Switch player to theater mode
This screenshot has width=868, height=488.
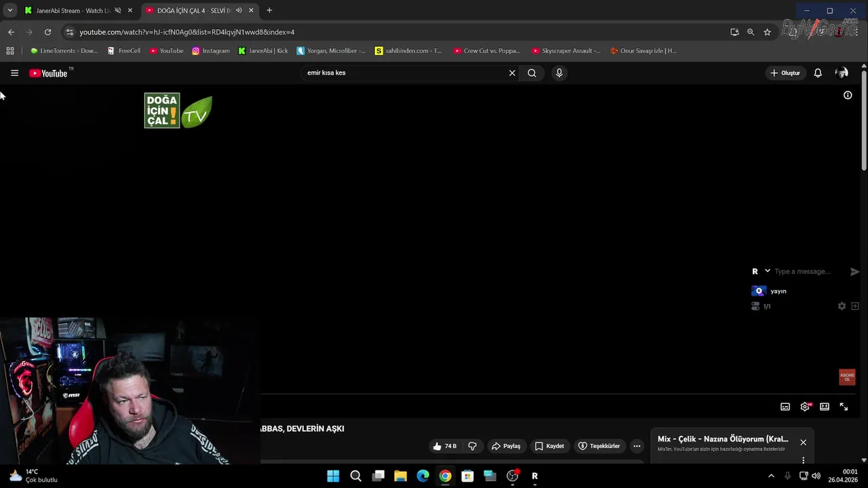coord(825,407)
